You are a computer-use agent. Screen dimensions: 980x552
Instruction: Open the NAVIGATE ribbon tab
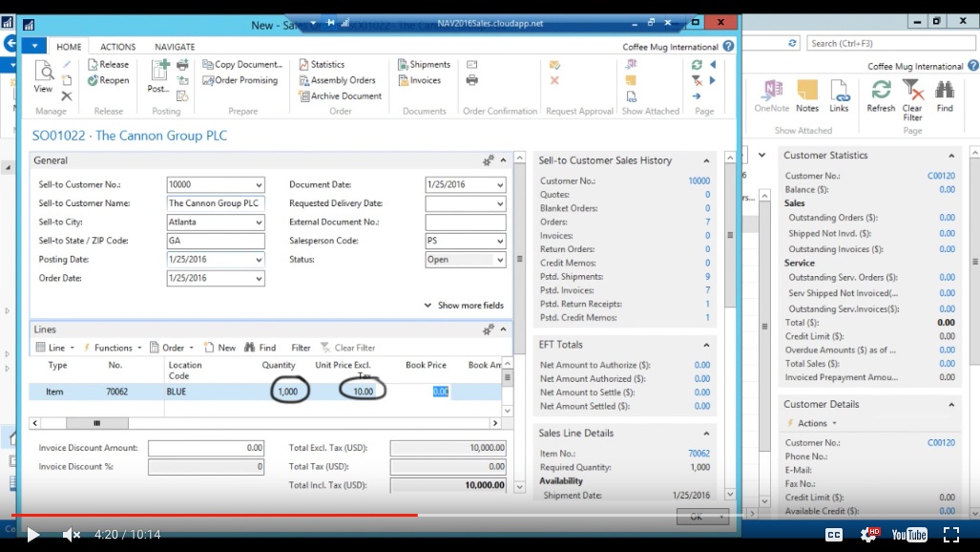click(x=175, y=47)
